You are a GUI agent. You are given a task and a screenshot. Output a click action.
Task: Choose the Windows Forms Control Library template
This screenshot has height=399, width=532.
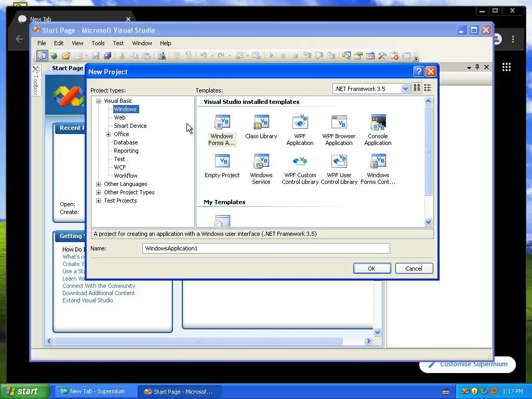click(x=378, y=169)
